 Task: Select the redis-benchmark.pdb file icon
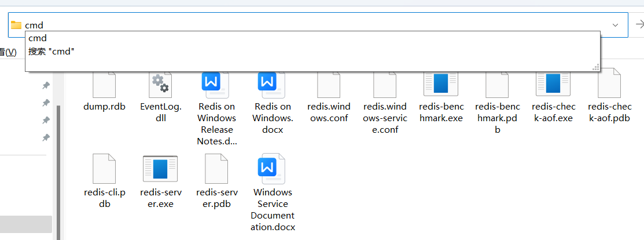click(497, 85)
